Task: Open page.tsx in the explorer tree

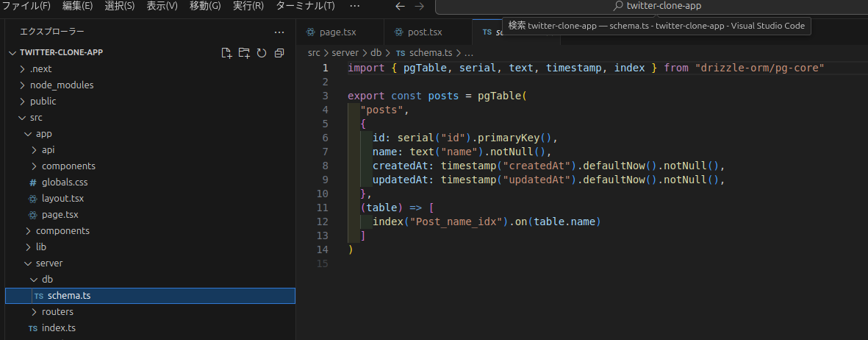Action: (x=151, y=215)
